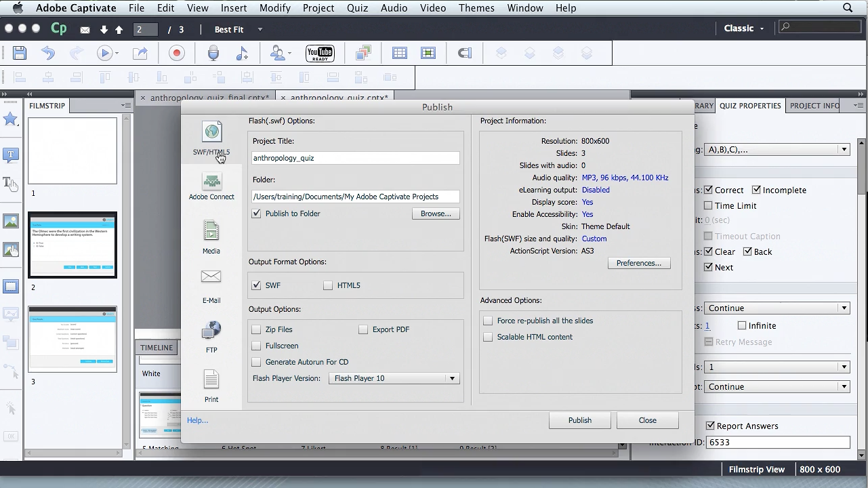This screenshot has width=868, height=488.
Task: Select the Adobe Connect publish option
Action: 211,186
